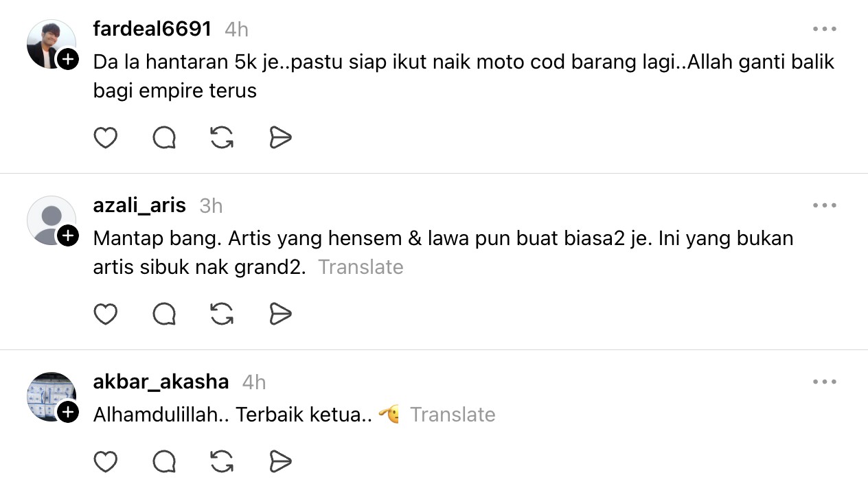
Task: Expand more options for akbar_akasha's comment
Action: 824,382
